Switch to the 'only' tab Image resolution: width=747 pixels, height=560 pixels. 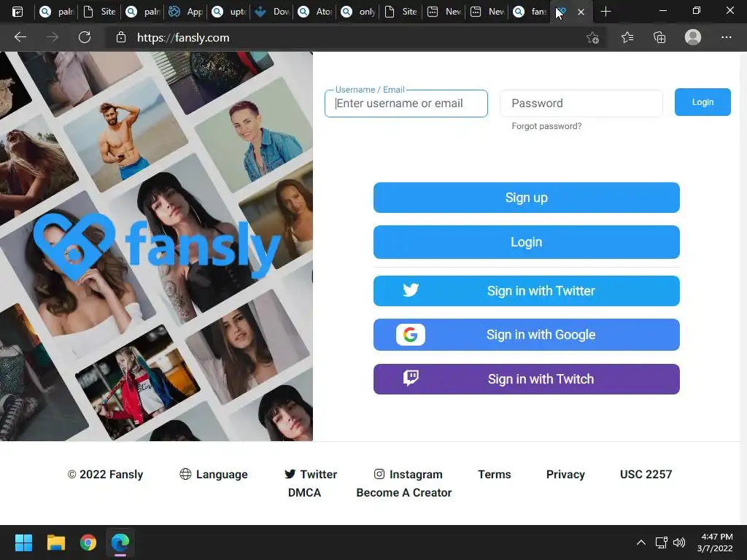click(x=357, y=12)
